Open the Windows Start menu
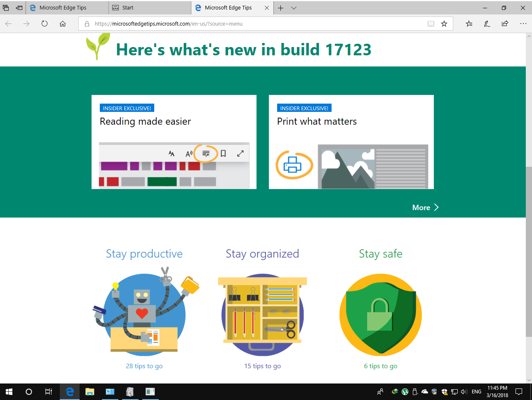Screen dimensions: 532x400 pyautogui.click(x=9, y=392)
